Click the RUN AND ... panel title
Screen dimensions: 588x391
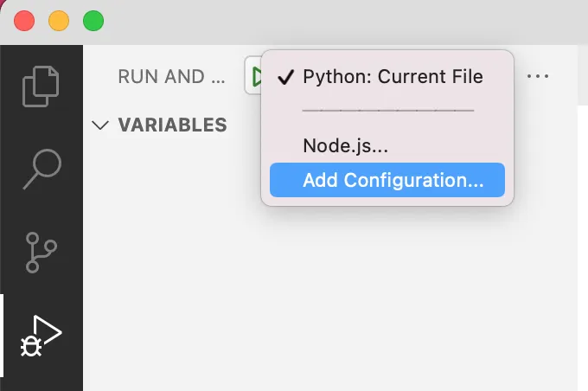tap(172, 77)
